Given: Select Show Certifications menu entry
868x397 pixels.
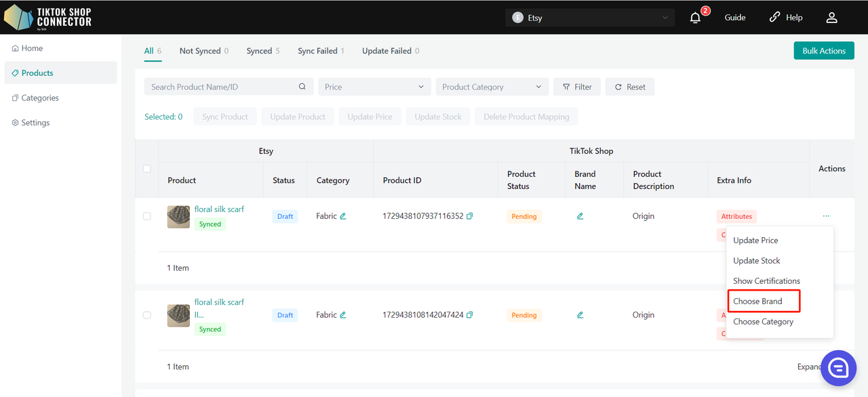Looking at the screenshot, I should coord(766,281).
